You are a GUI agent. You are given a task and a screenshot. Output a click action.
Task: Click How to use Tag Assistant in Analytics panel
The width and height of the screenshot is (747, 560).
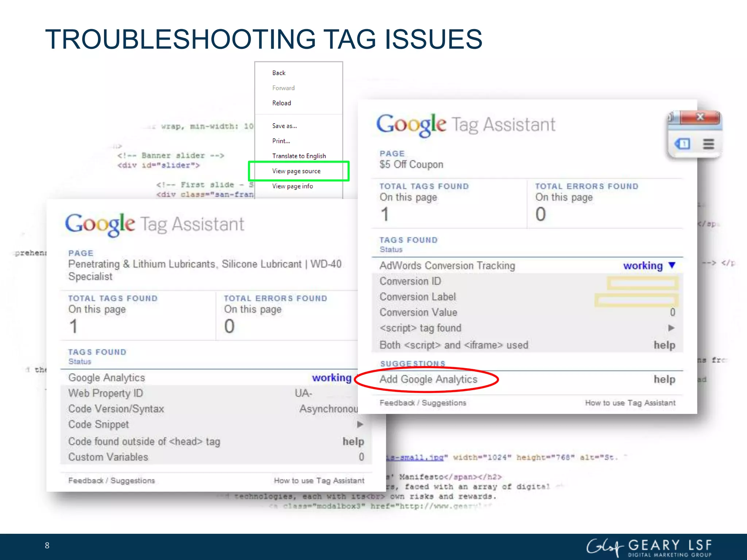click(x=319, y=481)
